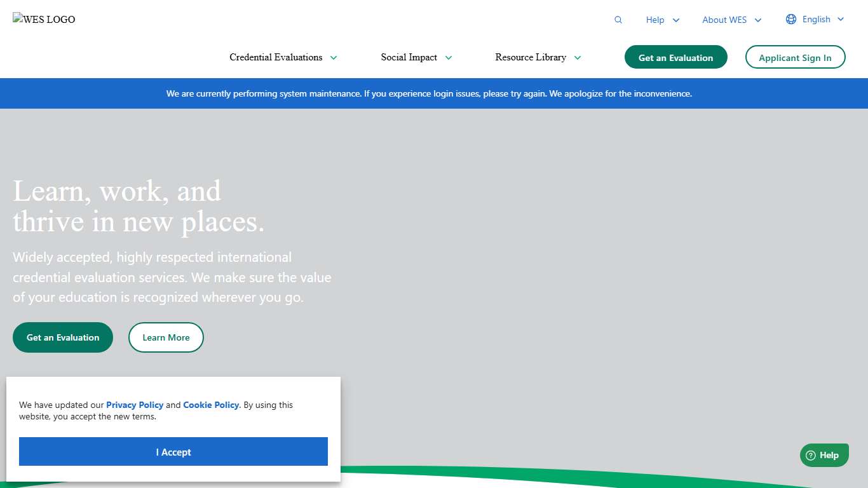The height and width of the screenshot is (488, 868).
Task: Open the Help menu
Action: 655,20
